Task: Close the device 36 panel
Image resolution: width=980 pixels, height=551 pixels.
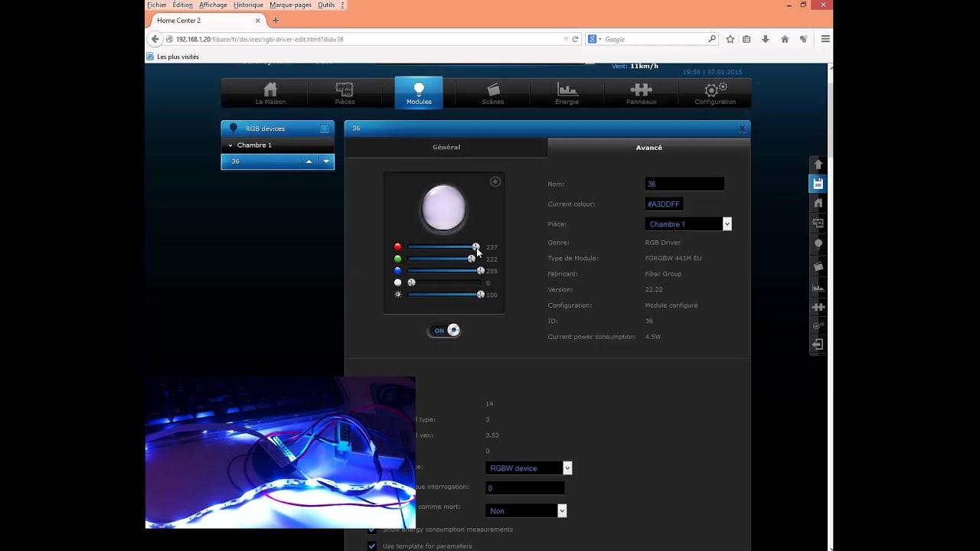Action: coord(741,129)
